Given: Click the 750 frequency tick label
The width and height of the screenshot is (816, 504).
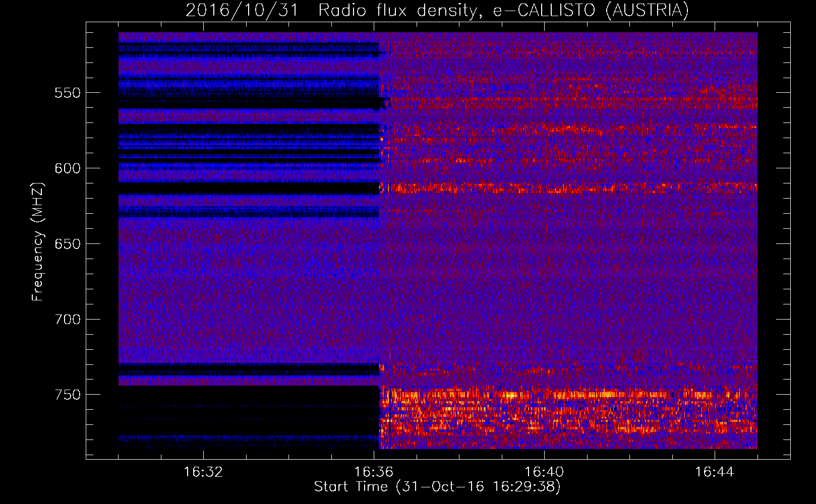Looking at the screenshot, I should (x=68, y=395).
